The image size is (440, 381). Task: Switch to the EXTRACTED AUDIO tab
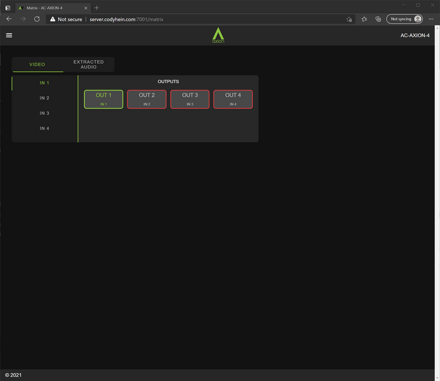tap(89, 64)
